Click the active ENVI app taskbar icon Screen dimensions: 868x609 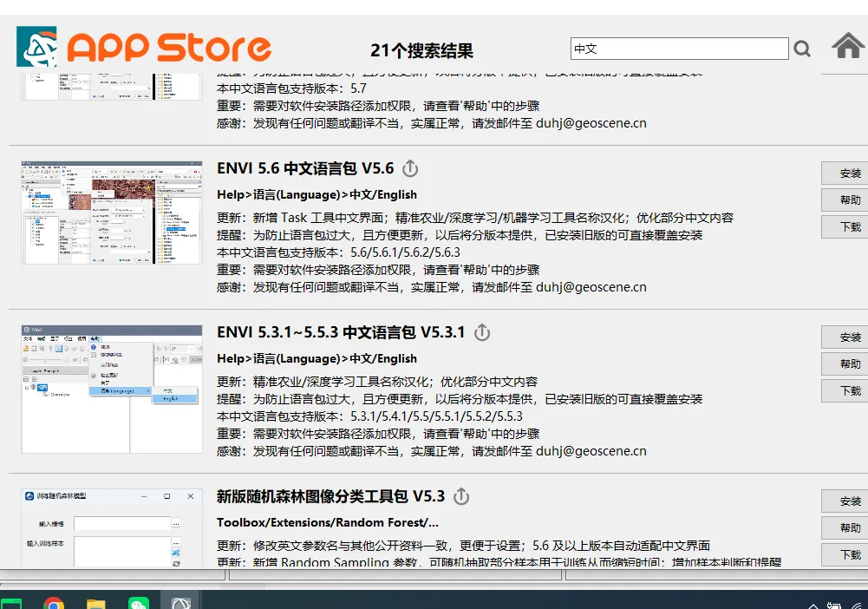(180, 602)
